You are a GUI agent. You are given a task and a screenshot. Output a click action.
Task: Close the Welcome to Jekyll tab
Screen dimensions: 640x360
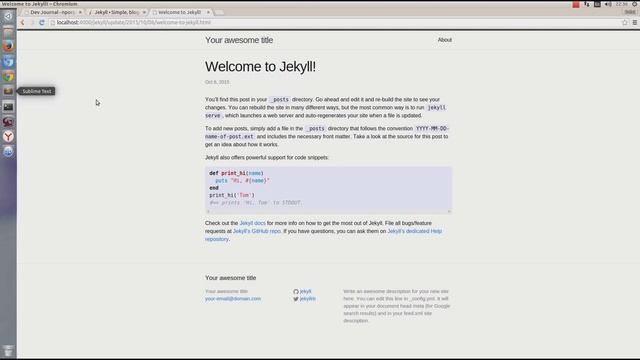point(208,12)
